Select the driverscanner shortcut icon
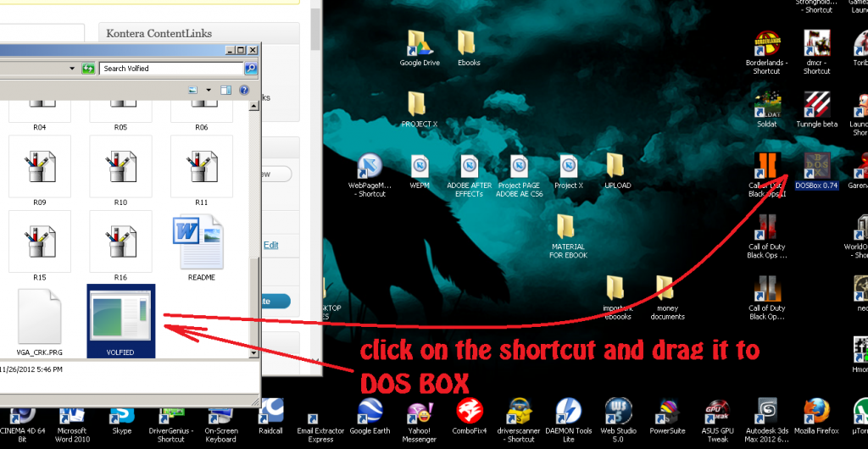This screenshot has width=868, height=449. (x=519, y=421)
